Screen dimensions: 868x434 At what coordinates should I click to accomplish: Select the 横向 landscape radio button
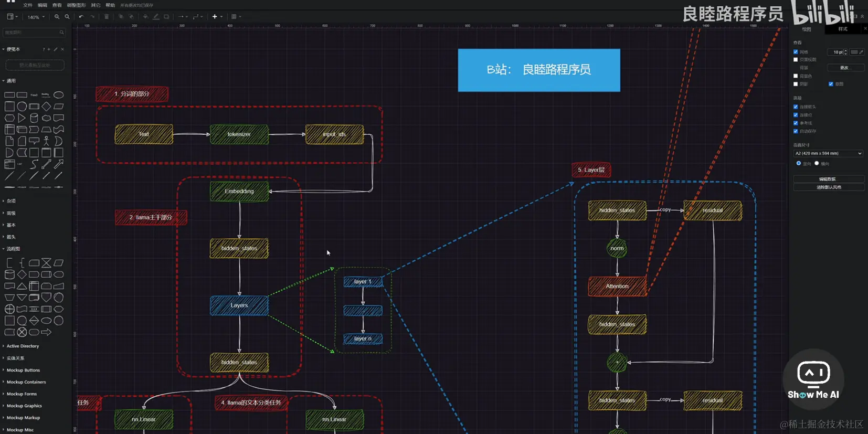[817, 163]
